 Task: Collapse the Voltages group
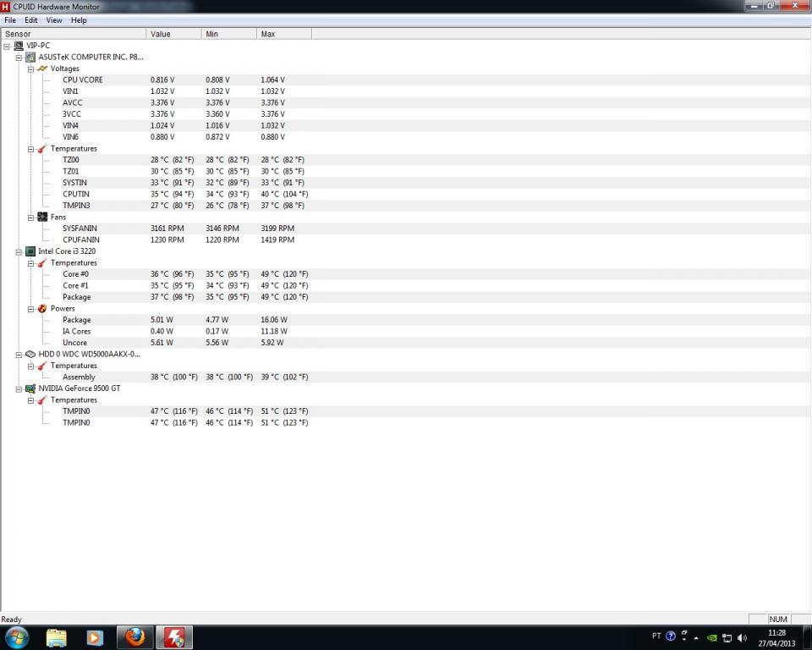click(x=30, y=69)
